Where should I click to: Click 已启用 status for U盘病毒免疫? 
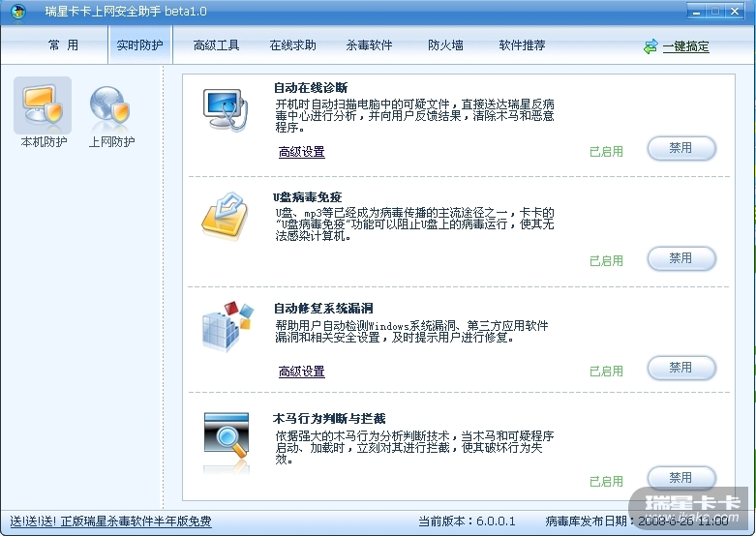pos(606,261)
